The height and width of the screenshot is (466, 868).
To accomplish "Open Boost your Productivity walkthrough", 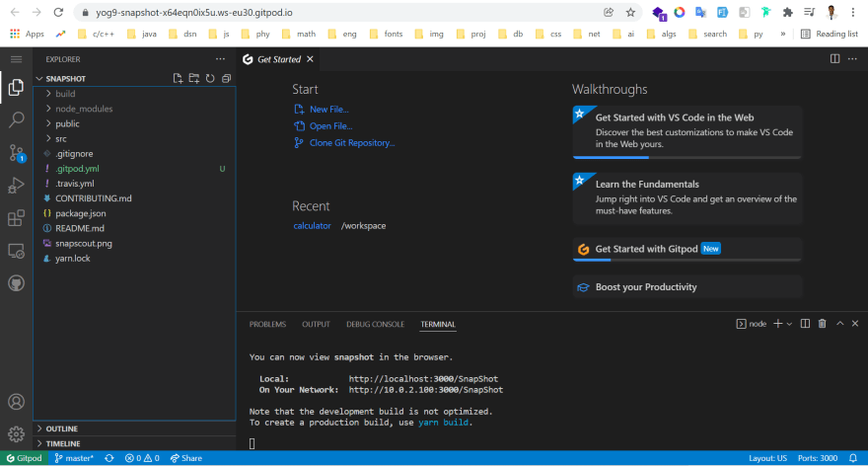I will click(687, 287).
